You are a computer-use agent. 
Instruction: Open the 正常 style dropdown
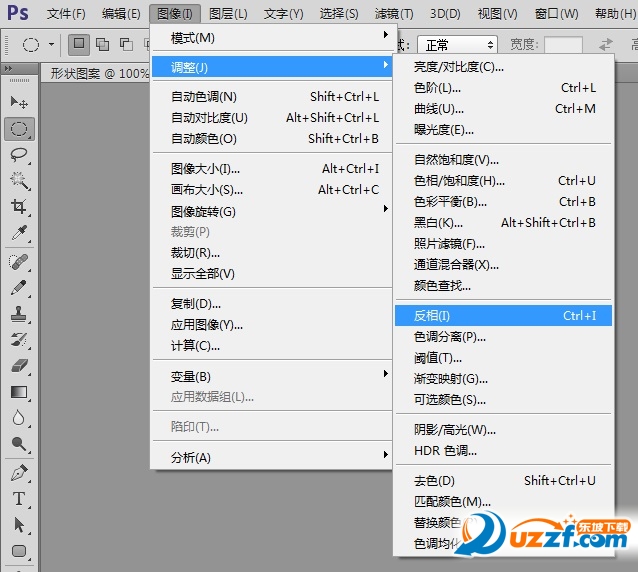click(457, 45)
